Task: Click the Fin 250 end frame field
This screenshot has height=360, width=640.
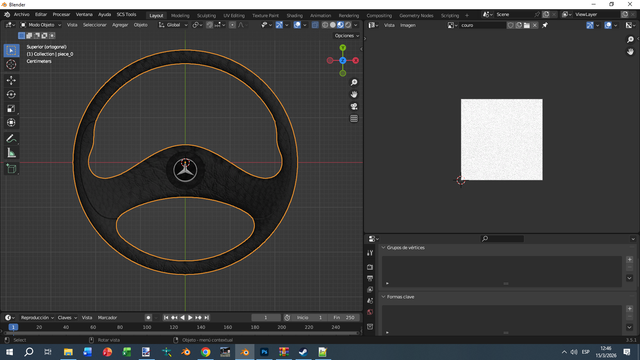Action: (344, 318)
